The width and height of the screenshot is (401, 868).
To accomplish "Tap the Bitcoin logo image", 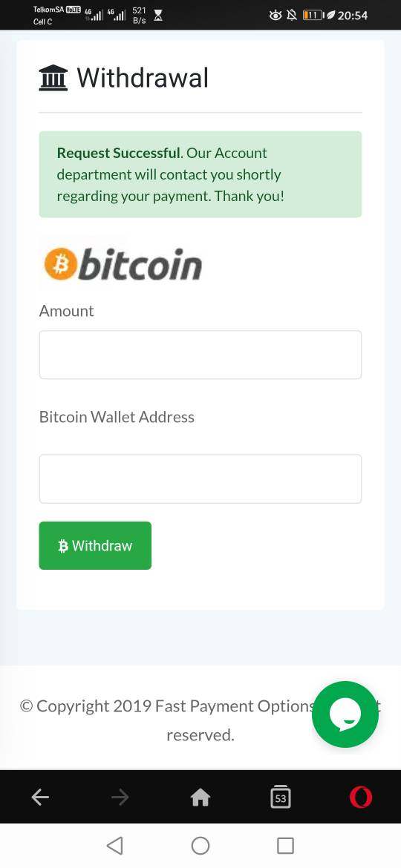I will pyautogui.click(x=123, y=265).
